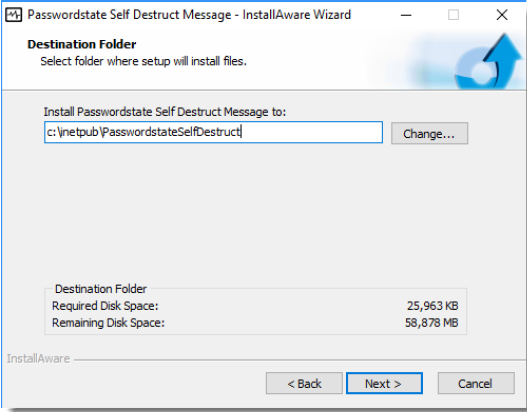The width and height of the screenshot is (527, 412).
Task: Go to previous step with Back button
Action: [304, 383]
